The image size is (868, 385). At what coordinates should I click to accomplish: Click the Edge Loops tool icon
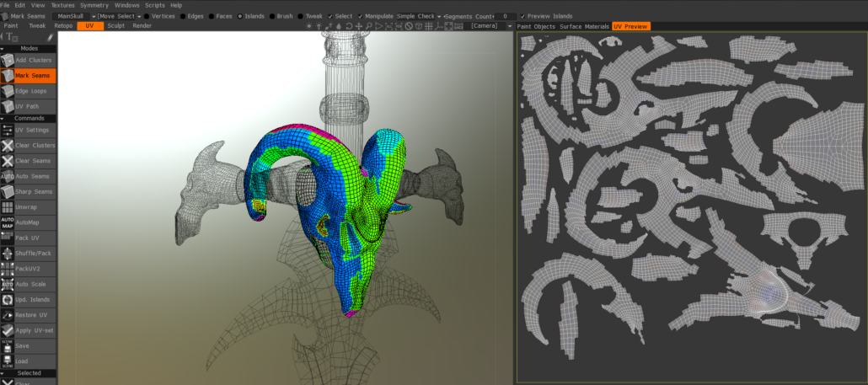point(8,91)
